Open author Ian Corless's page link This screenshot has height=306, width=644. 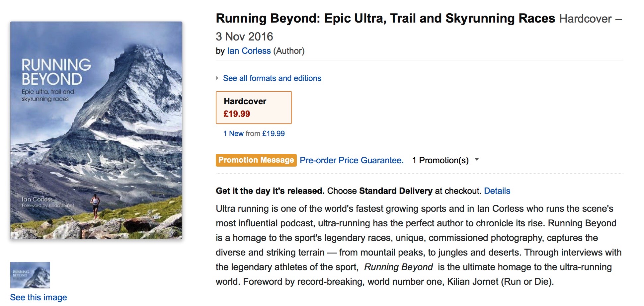tap(249, 51)
